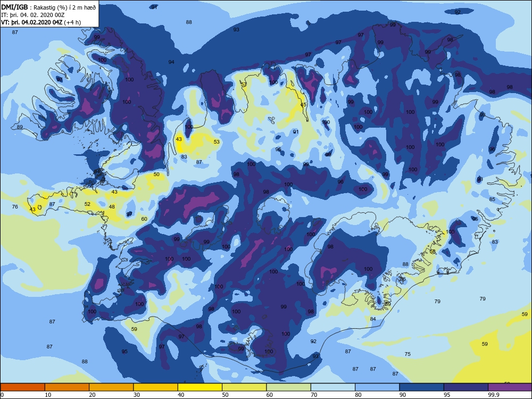Click the legend scale label '50'
This screenshot has width=532, height=399.
(x=225, y=395)
